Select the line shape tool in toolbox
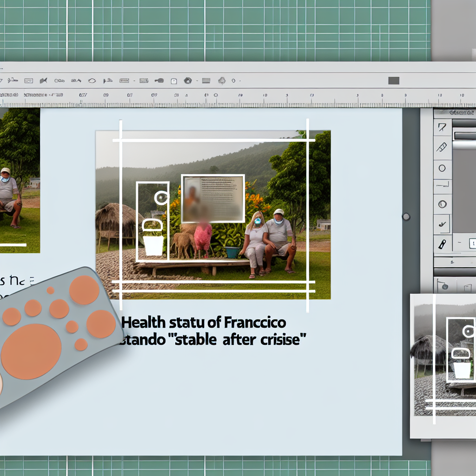 tap(442, 186)
